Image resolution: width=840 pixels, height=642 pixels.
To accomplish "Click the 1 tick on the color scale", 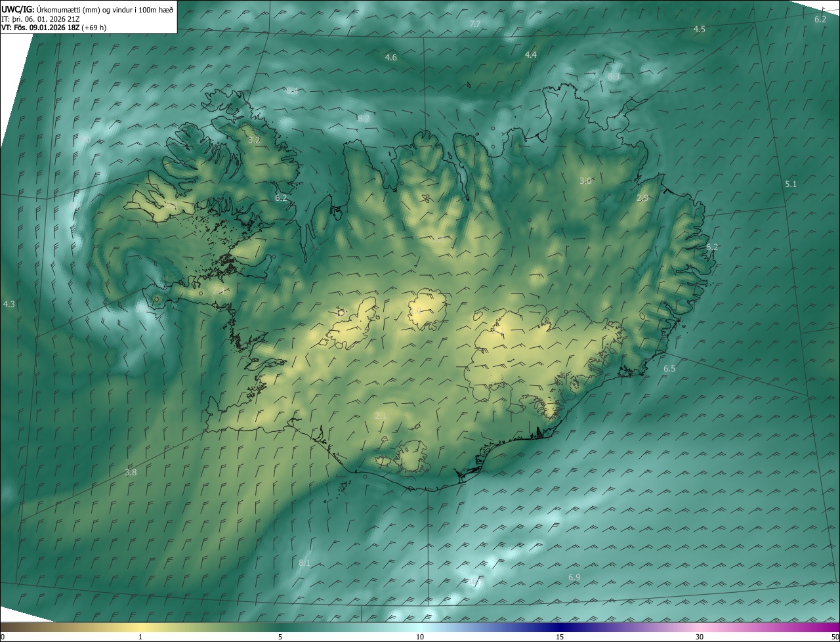I will [140, 637].
